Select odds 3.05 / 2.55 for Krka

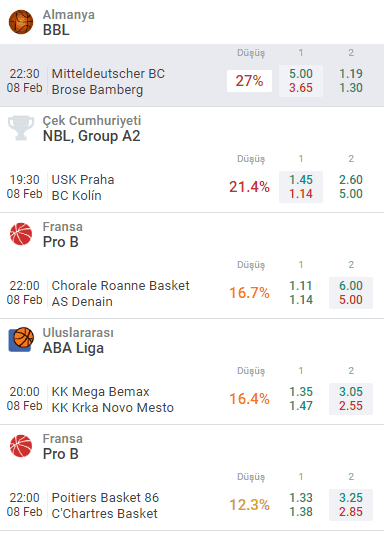pyautogui.click(x=351, y=399)
